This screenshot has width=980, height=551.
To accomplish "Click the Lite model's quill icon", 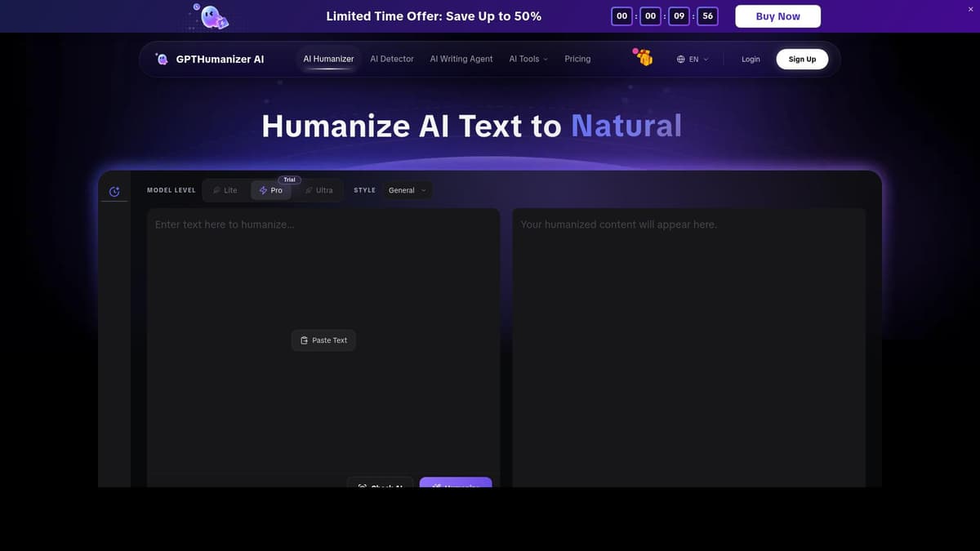I will click(214, 189).
